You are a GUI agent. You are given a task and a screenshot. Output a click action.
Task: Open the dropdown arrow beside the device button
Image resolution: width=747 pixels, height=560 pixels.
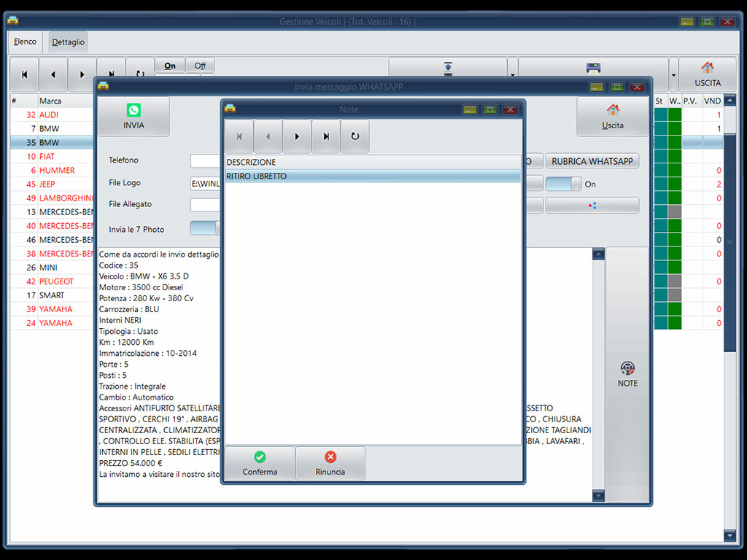pyautogui.click(x=513, y=74)
